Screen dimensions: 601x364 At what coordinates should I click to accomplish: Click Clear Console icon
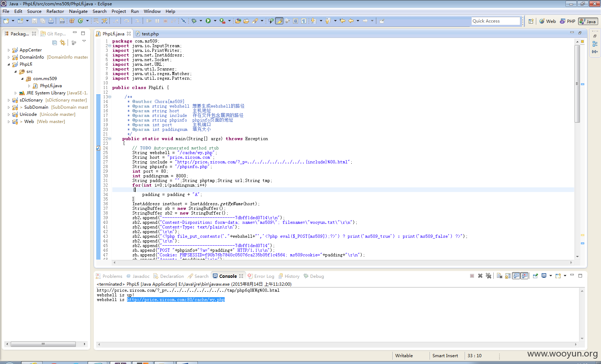click(x=499, y=276)
